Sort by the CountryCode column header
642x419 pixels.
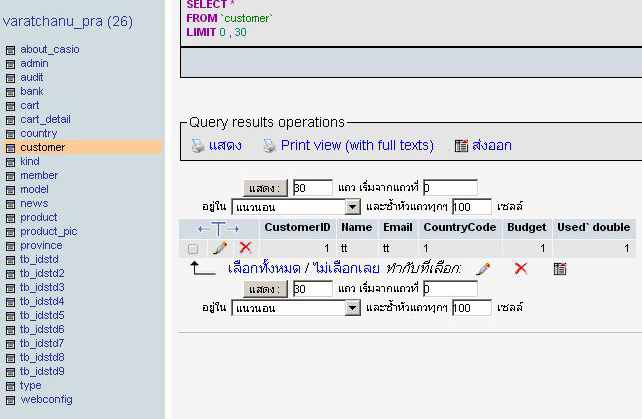coord(460,227)
